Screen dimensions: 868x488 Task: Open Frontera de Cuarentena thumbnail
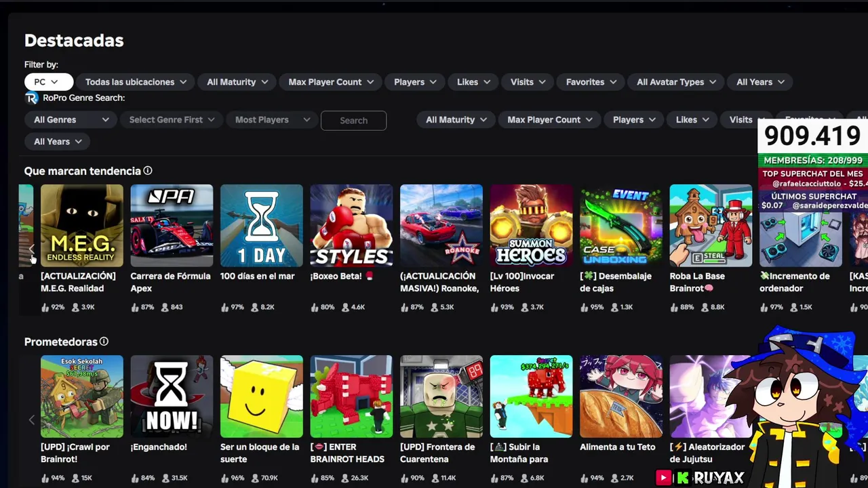pyautogui.click(x=441, y=396)
